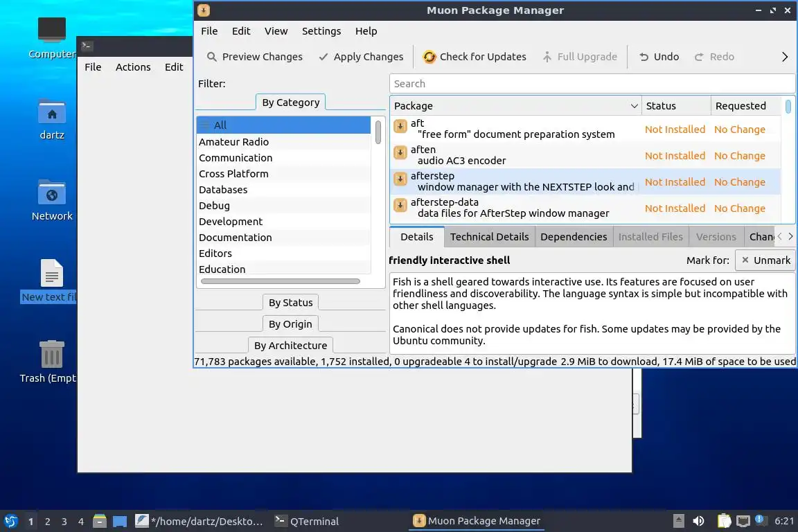Screen dimensions: 798x532
Task: Click the Network desktop icon
Action: [52, 193]
